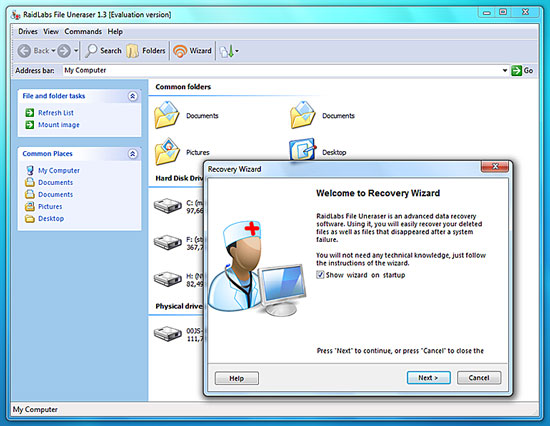The width and height of the screenshot is (550, 426).
Task: Open second Documents folder icon in Common folders
Action: tap(303, 115)
